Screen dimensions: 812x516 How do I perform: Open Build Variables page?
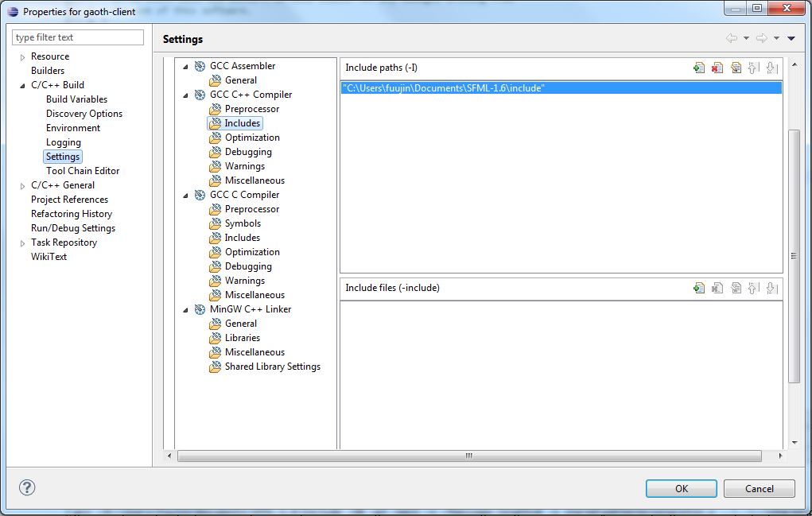pyautogui.click(x=76, y=99)
